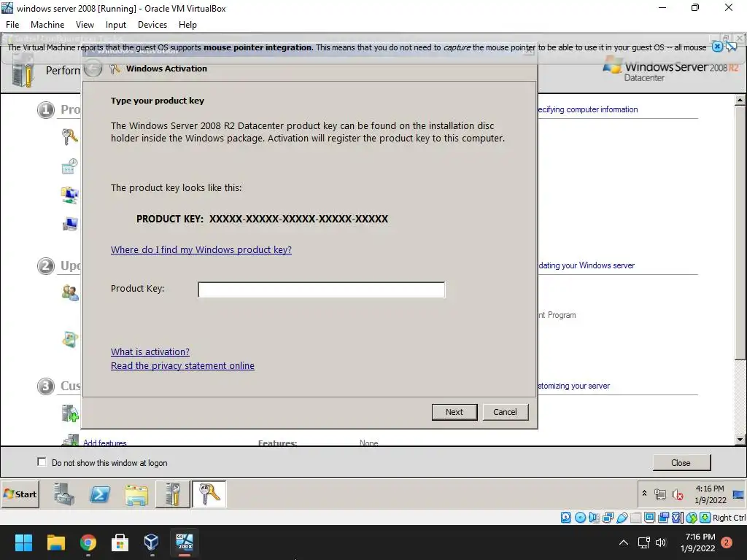The height and width of the screenshot is (560, 747).
Task: Click VirtualBox hard disk activity indicator
Action: [x=565, y=518]
